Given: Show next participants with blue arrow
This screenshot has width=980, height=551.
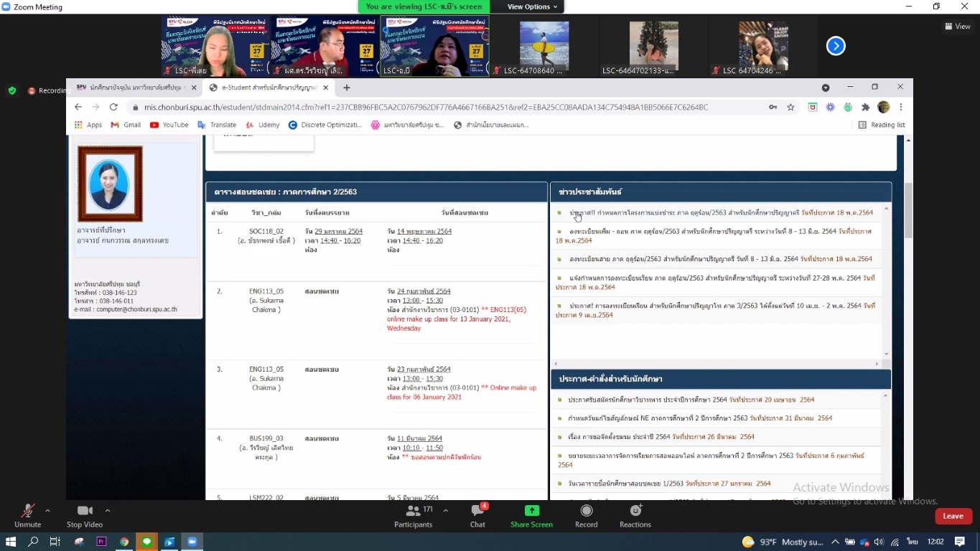Looking at the screenshot, I should tap(836, 46).
